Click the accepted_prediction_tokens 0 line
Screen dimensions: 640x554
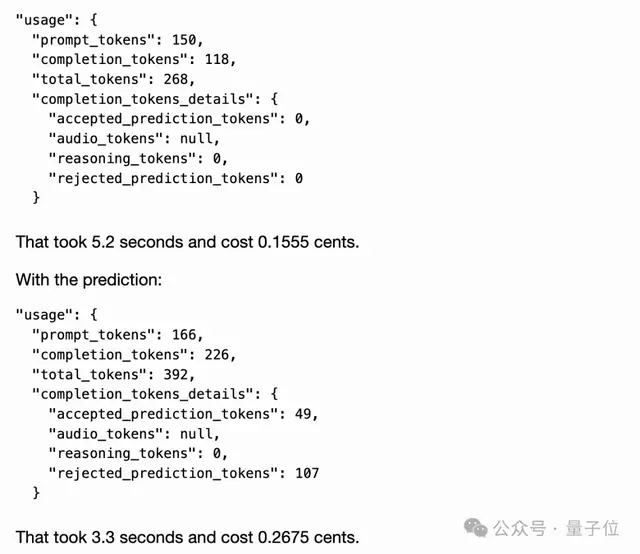click(180, 119)
